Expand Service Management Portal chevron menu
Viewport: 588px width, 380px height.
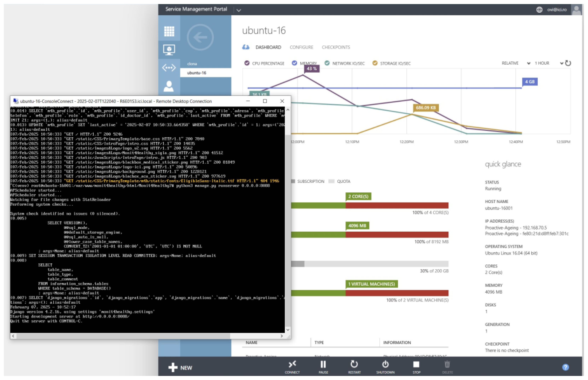click(x=239, y=10)
